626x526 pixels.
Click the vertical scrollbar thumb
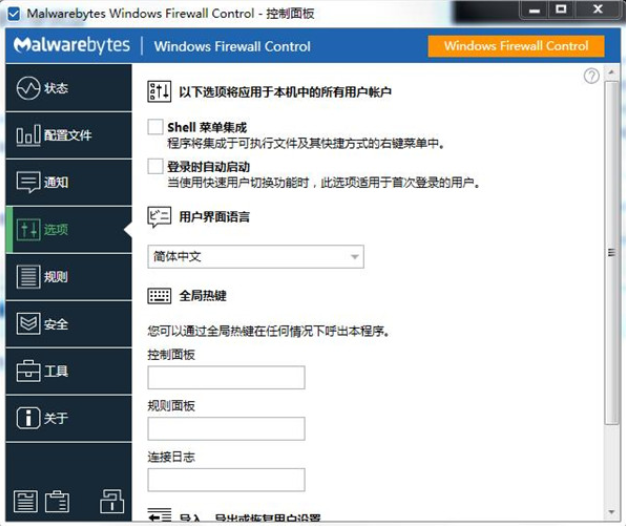point(611,253)
